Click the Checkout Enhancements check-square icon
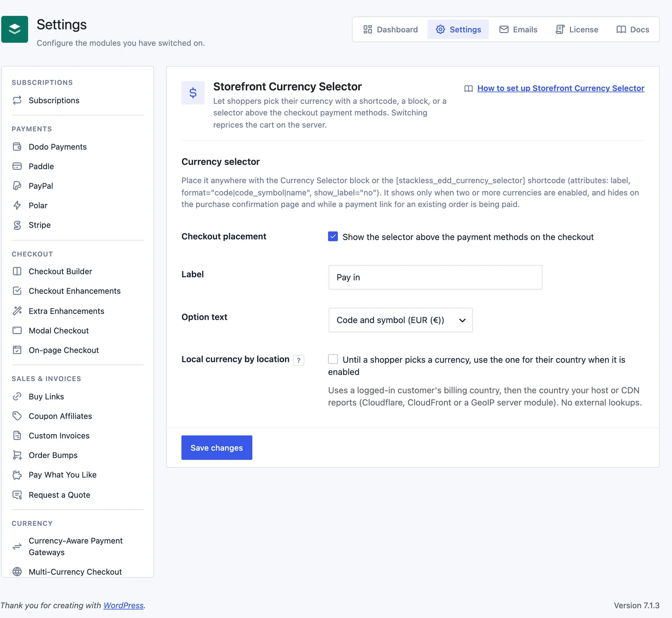 [17, 291]
